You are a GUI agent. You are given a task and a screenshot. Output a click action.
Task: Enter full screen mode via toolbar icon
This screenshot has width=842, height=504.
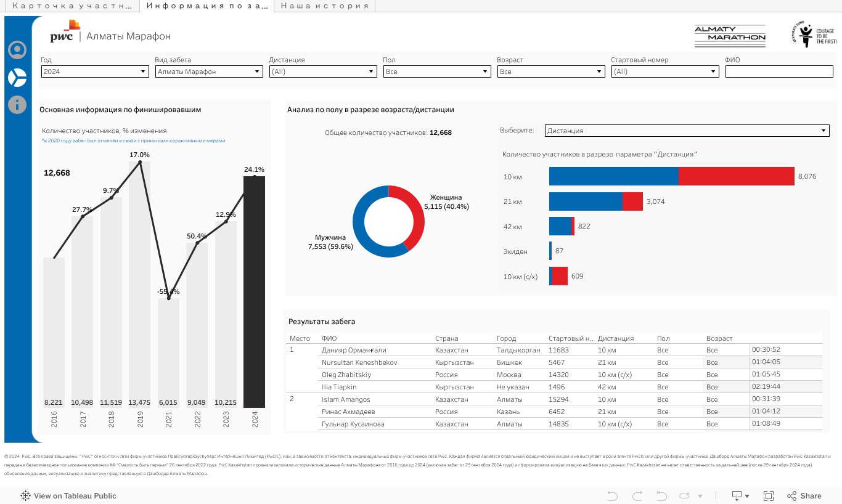pos(769,496)
